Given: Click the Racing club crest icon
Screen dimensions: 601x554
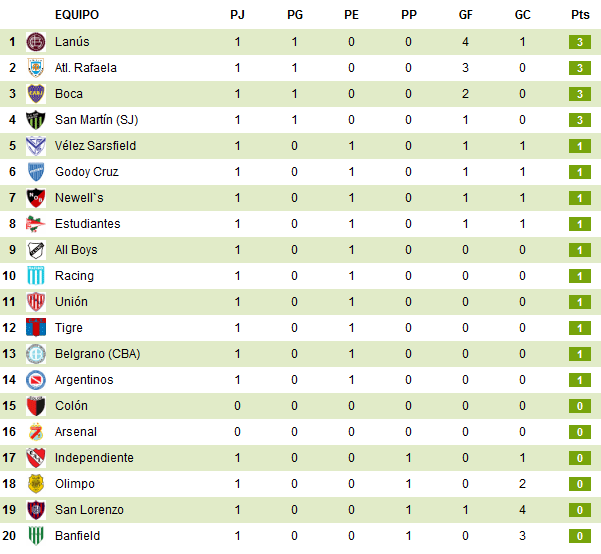Looking at the screenshot, I should (36, 276).
